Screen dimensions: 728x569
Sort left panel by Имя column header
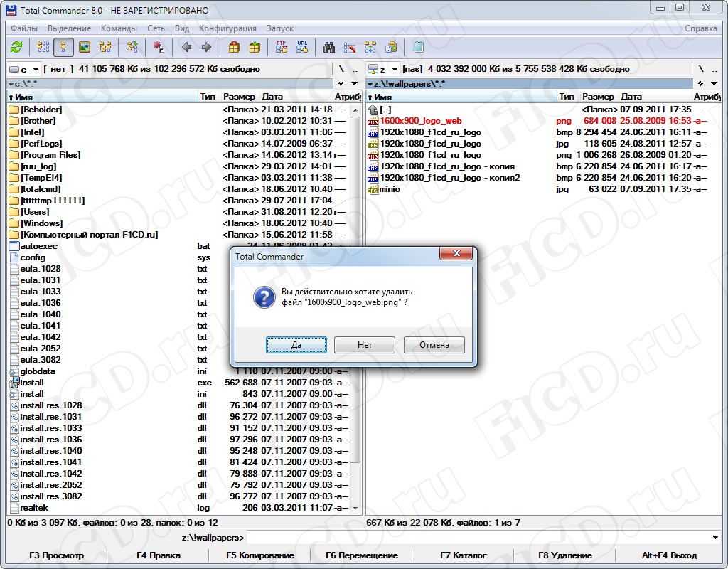[x=102, y=97]
